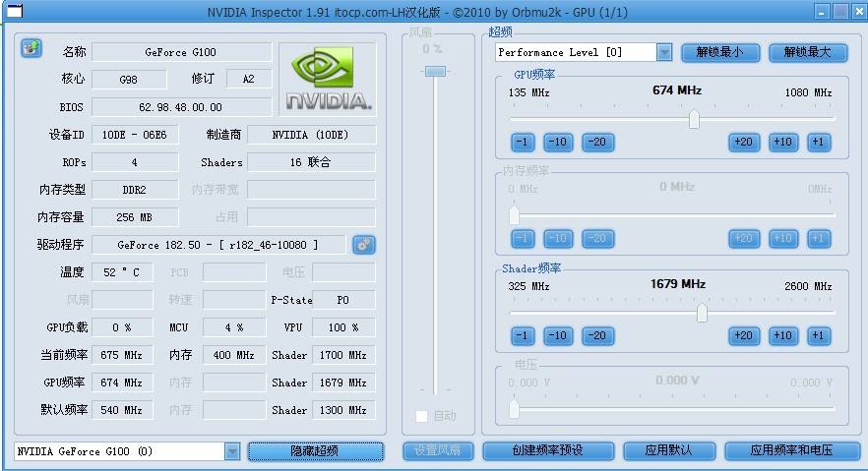The height and width of the screenshot is (471, 868).
Task: Click the 解锁最大 button
Action: pos(808,52)
